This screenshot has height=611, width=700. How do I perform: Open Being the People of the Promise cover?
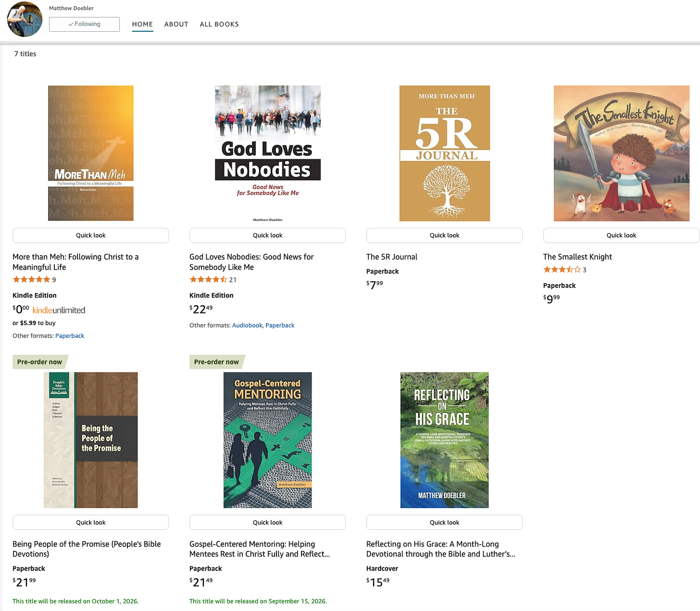(91, 440)
